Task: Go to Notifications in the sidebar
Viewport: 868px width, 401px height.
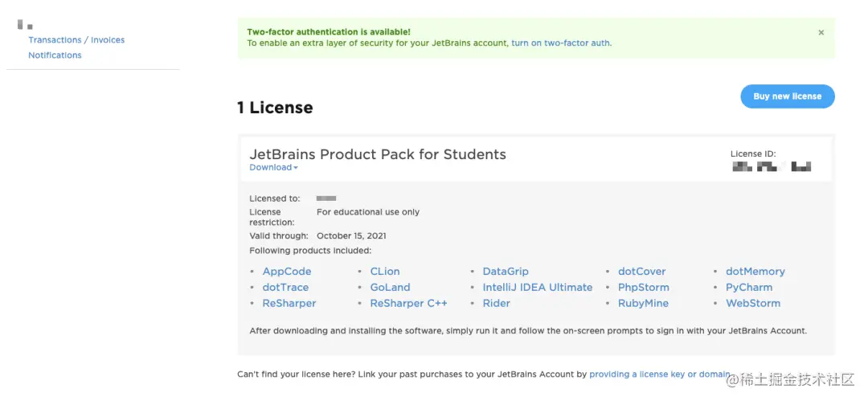Action: tap(55, 55)
